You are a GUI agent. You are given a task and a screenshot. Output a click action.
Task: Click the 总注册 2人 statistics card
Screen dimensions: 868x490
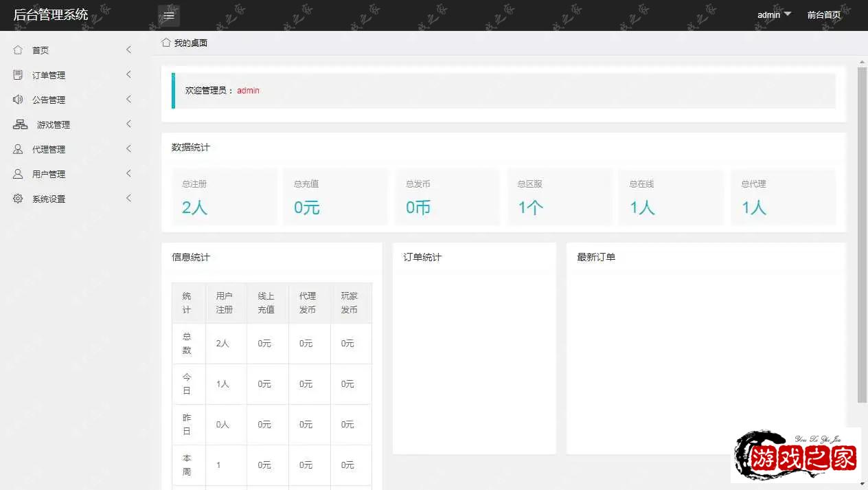click(225, 197)
